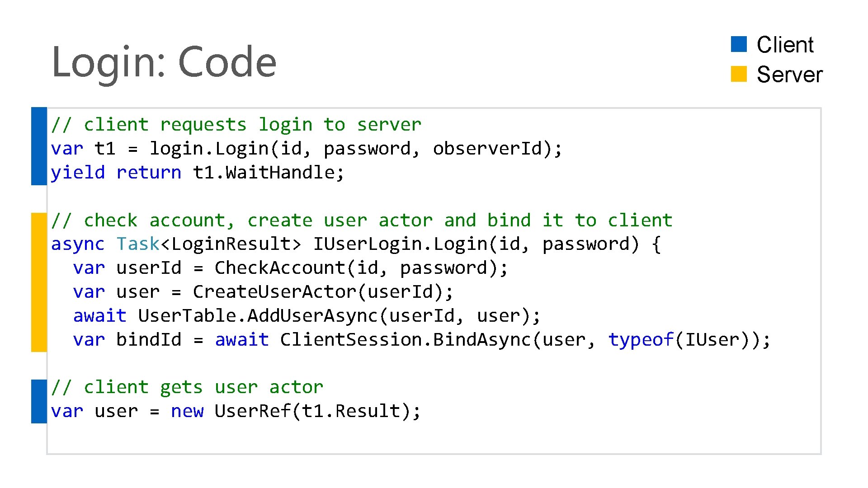Image resolution: width=868 pixels, height=488 pixels.
Task: Click the 'new' keyword before UserRef
Action: point(187,411)
